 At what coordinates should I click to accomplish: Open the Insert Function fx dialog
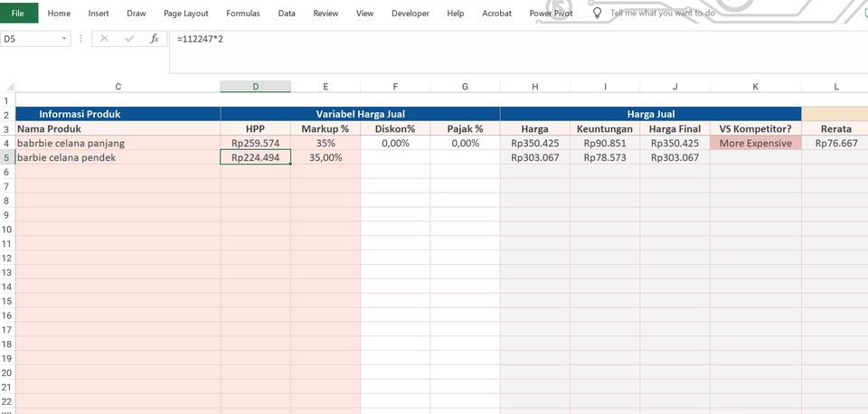155,39
